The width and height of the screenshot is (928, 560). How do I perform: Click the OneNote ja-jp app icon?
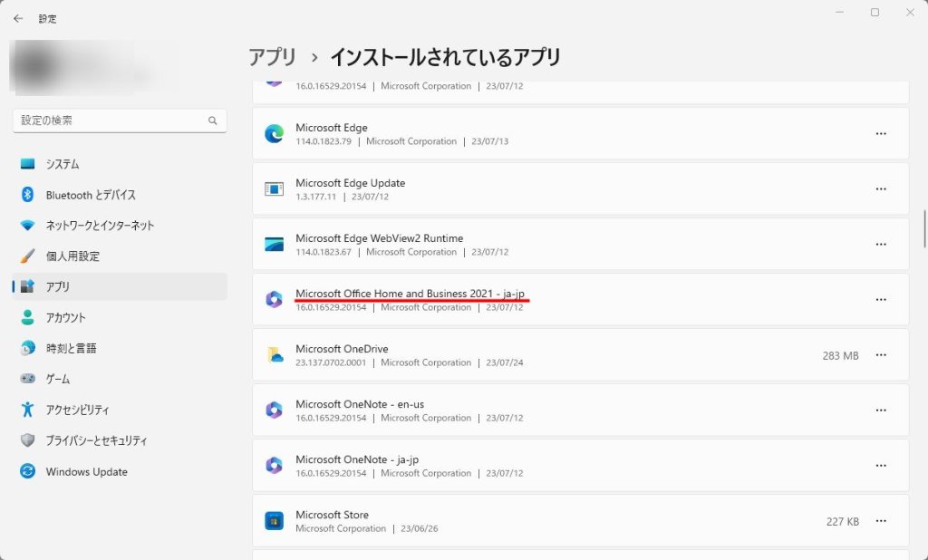pos(274,466)
